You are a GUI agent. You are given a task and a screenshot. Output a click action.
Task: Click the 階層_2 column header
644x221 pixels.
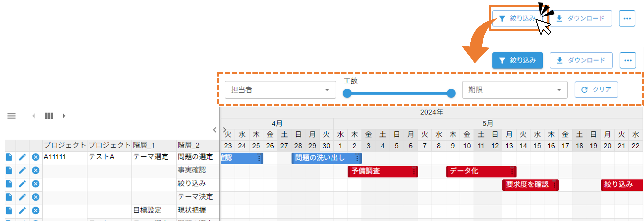198,145
